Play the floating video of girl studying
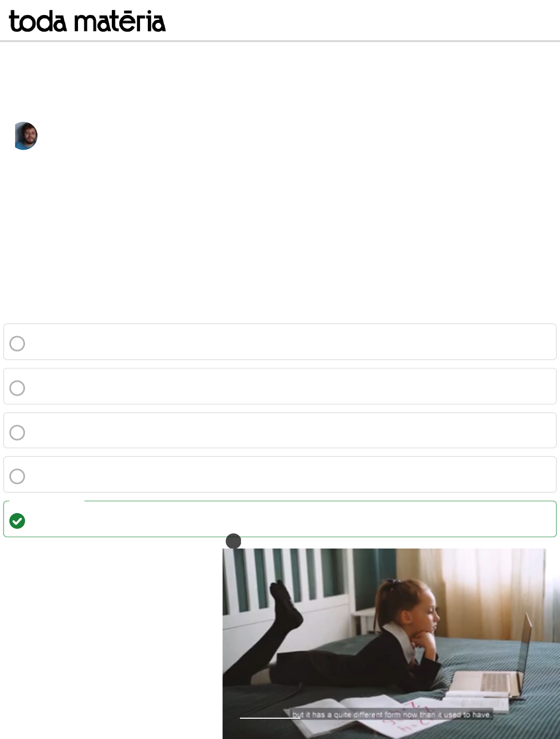Viewport: 560px width, 739px height. [384, 644]
